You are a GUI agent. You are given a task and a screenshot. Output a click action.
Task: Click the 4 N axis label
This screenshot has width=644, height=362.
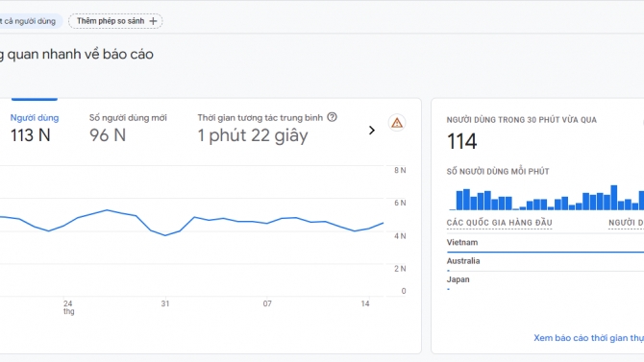(400, 236)
